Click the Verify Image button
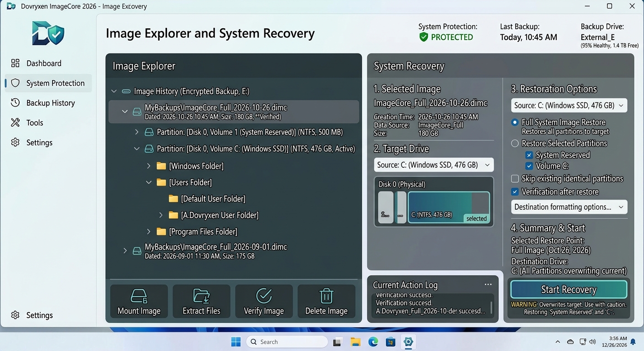Viewport: 644px width, 351px height. pos(264,301)
